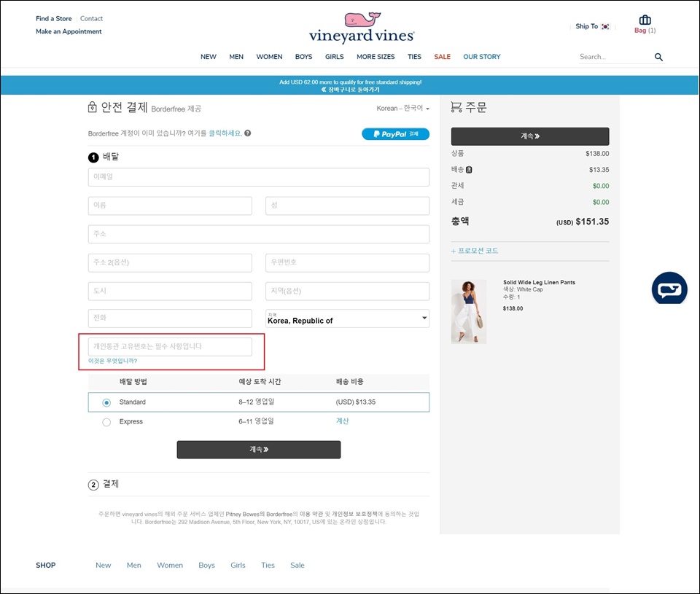Click the help question mark icon
The width and height of the screenshot is (700, 594).
247,133
